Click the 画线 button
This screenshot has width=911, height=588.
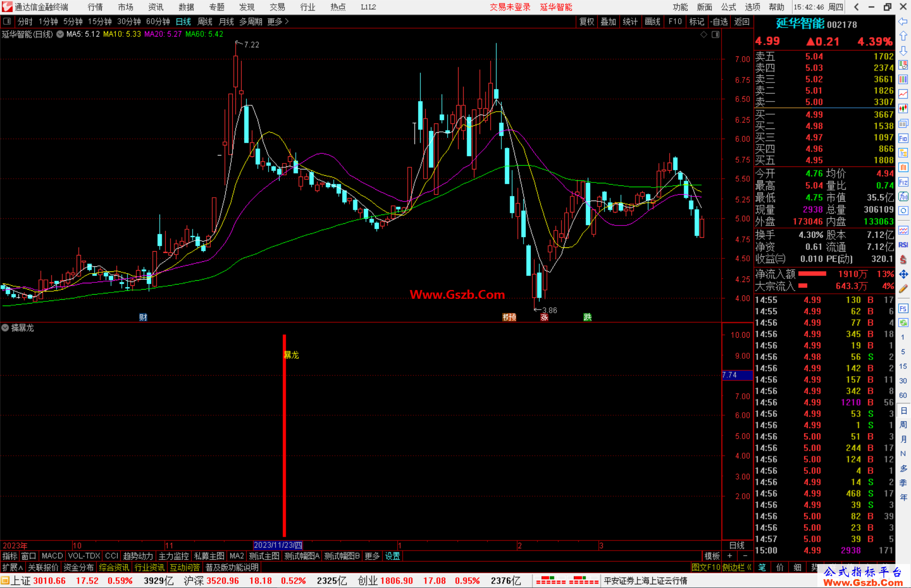[652, 21]
